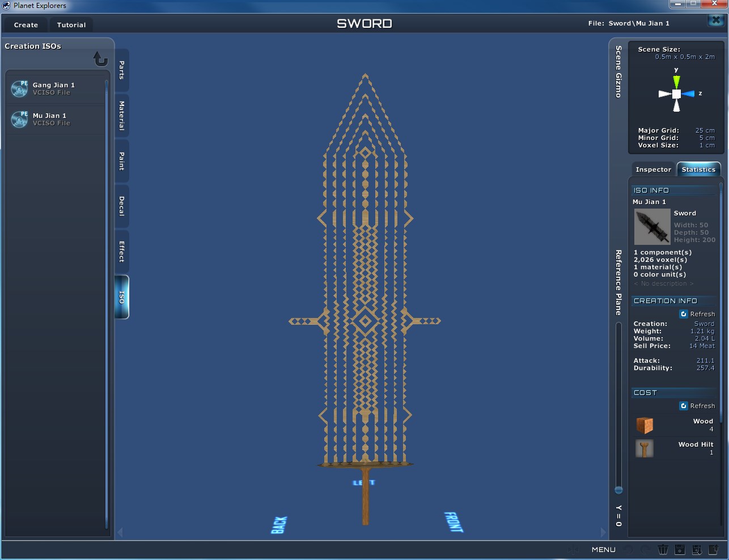Click the Gang Jian 1 file disc icon
The height and width of the screenshot is (560, 729).
pos(19,88)
